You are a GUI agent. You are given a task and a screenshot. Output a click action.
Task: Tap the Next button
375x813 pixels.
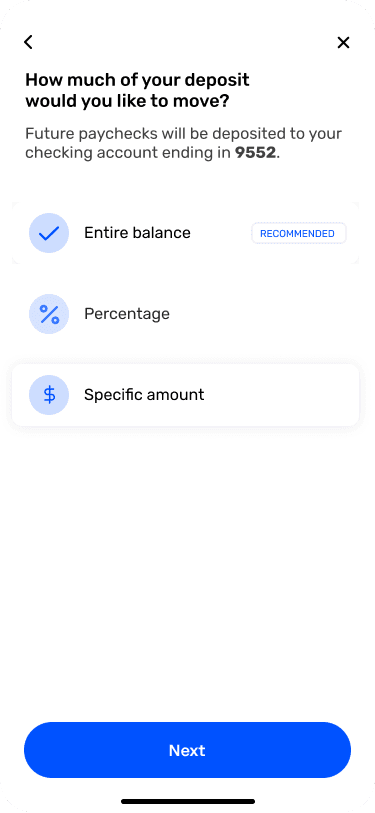pos(187,750)
